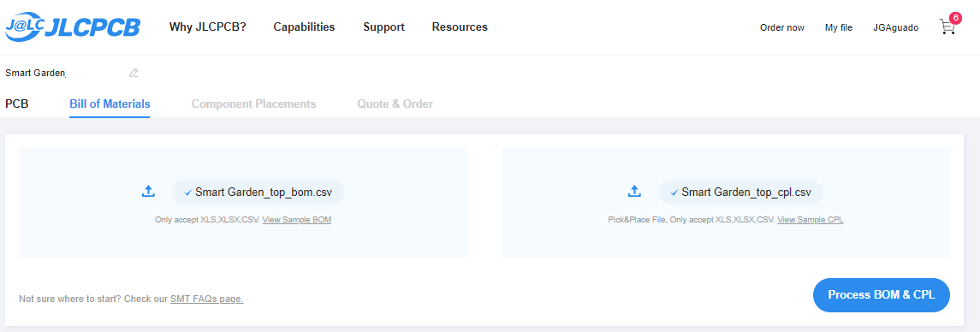This screenshot has height=332, width=980.
Task: Click the JLCPCB logo
Action: (73, 27)
